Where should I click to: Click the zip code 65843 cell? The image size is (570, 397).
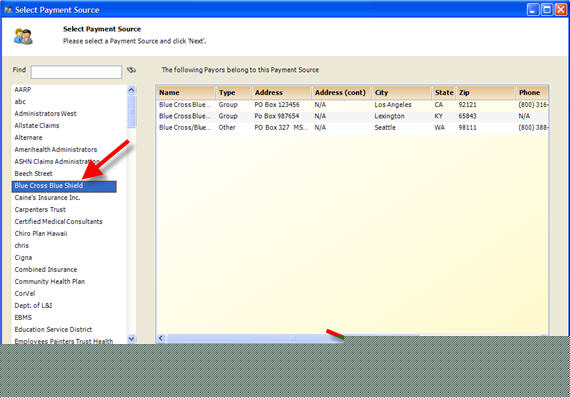coord(467,116)
